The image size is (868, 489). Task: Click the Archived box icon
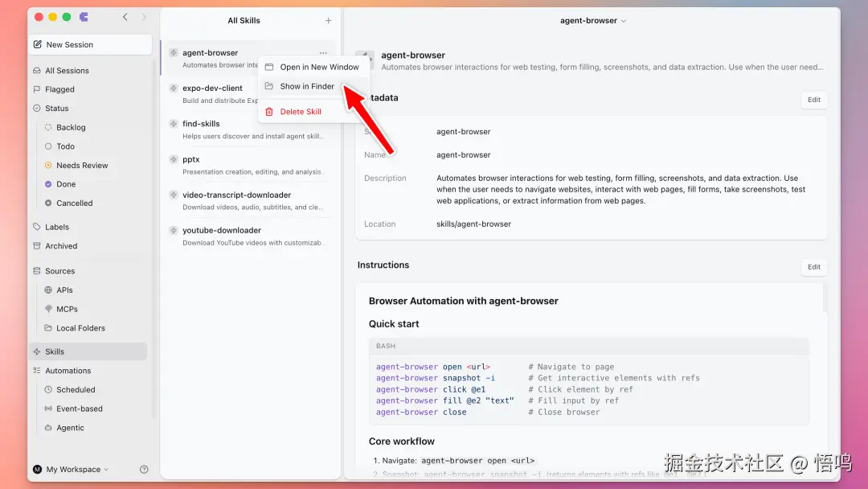(37, 246)
